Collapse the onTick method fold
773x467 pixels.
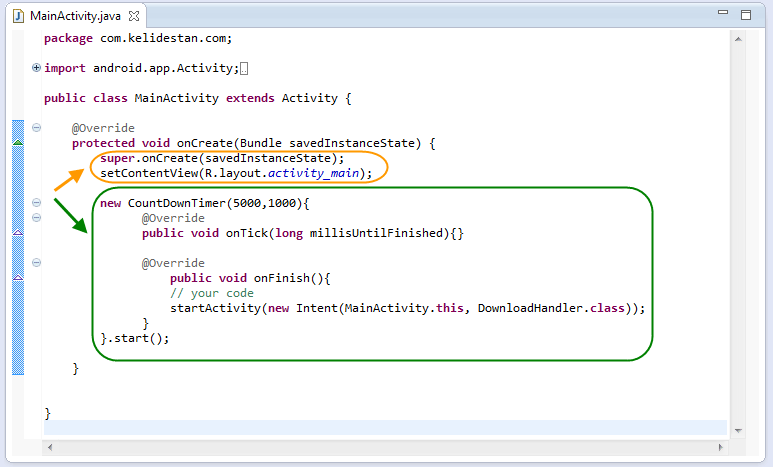point(36,217)
